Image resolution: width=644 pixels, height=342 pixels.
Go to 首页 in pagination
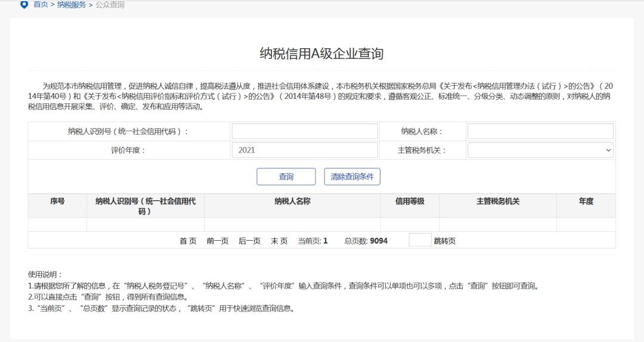click(x=188, y=241)
